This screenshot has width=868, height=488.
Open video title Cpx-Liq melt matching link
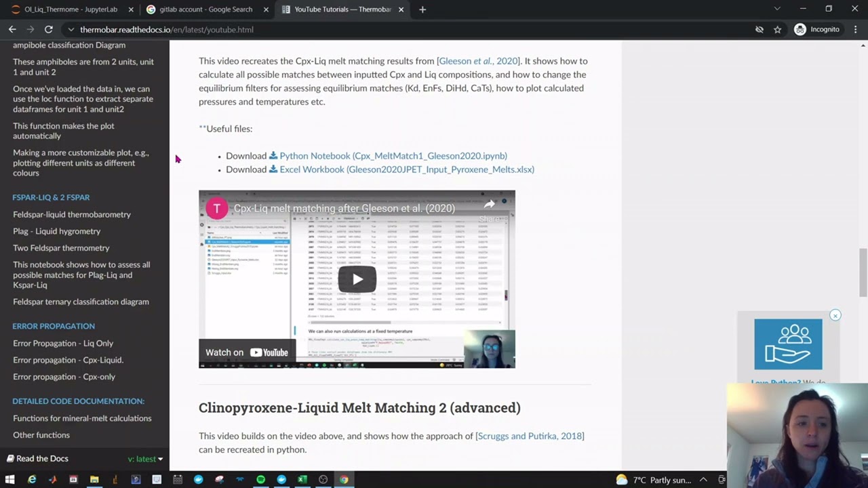(344, 208)
